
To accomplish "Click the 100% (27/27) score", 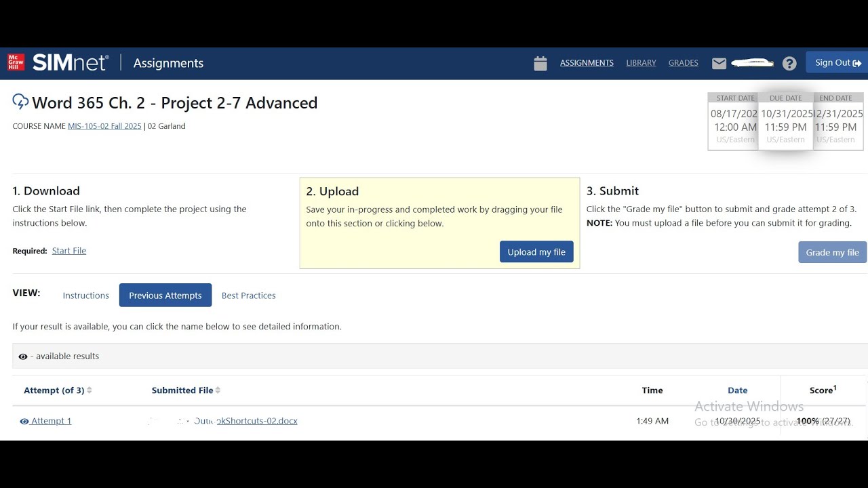I will [x=823, y=421].
